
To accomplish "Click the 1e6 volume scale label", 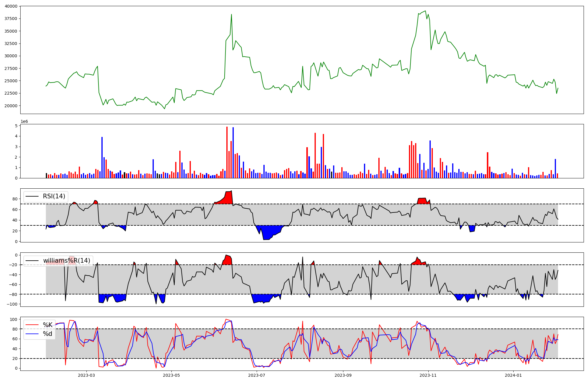I will (24, 122).
